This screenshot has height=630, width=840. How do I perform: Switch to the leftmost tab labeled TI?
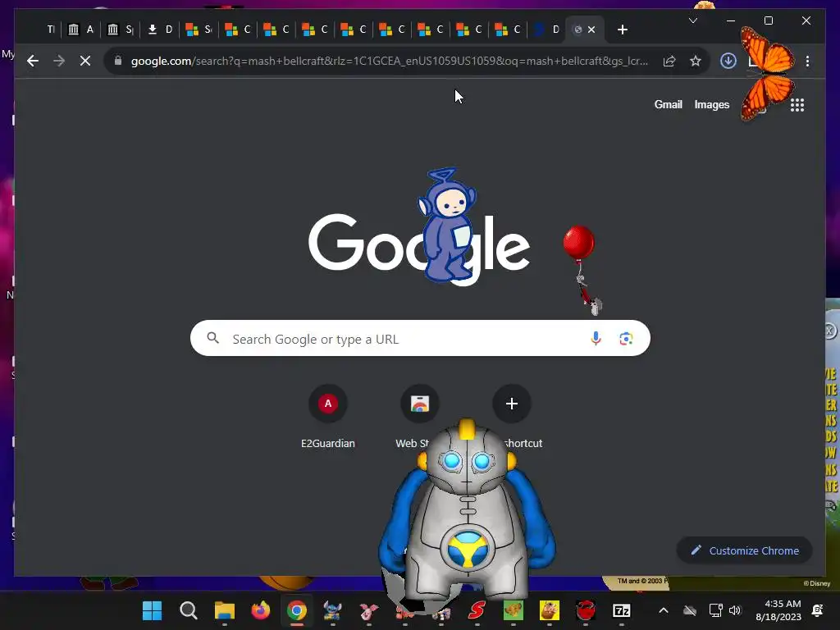click(x=49, y=30)
